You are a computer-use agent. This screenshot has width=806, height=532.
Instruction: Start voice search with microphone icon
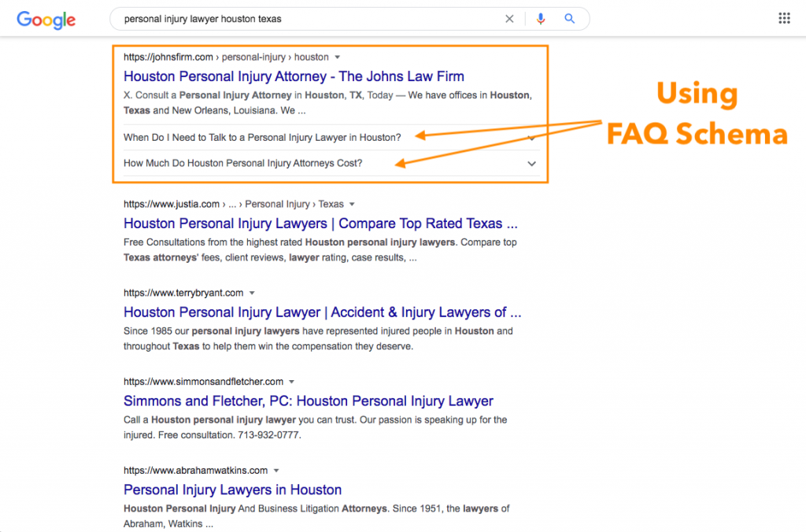tap(540, 19)
